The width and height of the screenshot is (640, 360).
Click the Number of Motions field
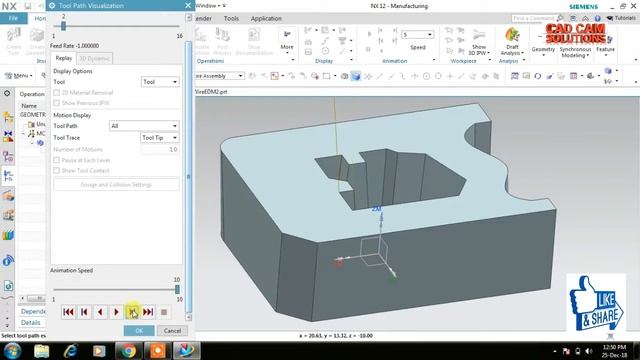point(160,149)
